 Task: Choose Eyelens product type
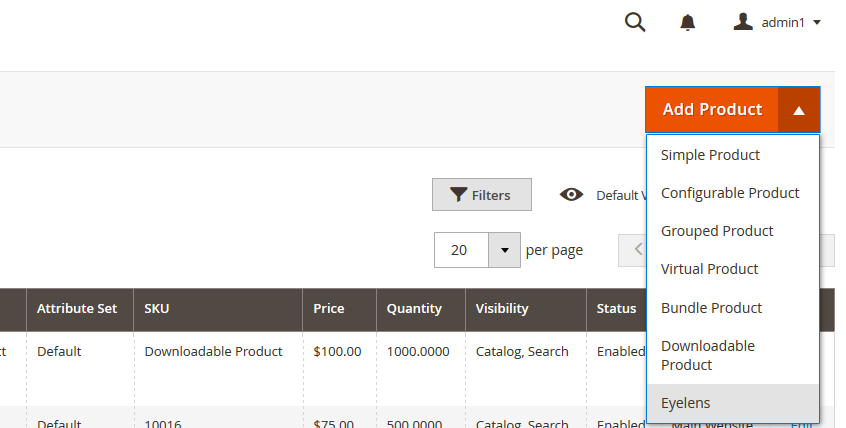coord(686,403)
